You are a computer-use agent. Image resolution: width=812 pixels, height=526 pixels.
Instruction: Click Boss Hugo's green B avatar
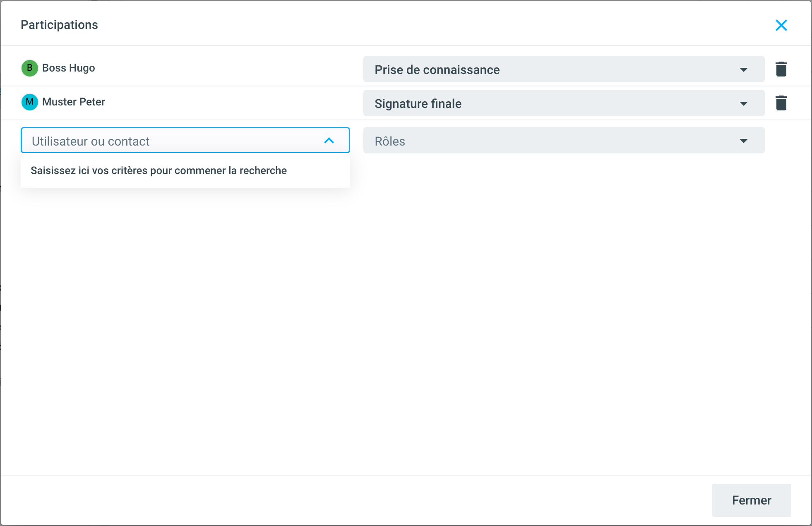tap(30, 68)
